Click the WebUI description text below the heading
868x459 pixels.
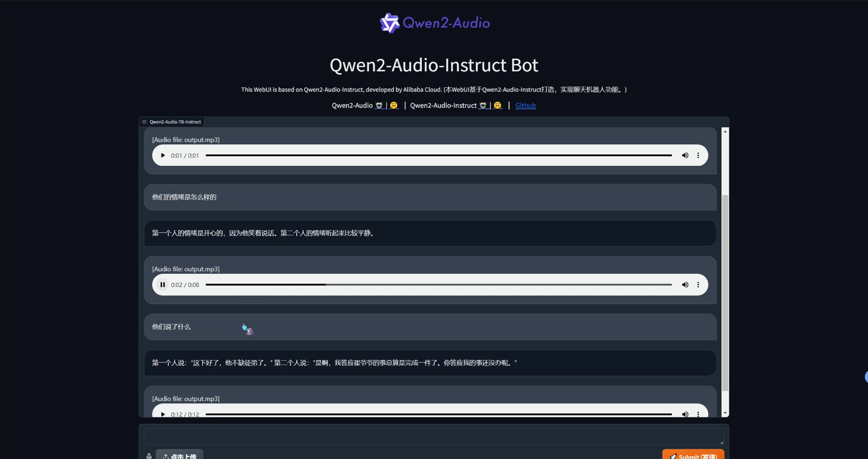click(x=434, y=89)
